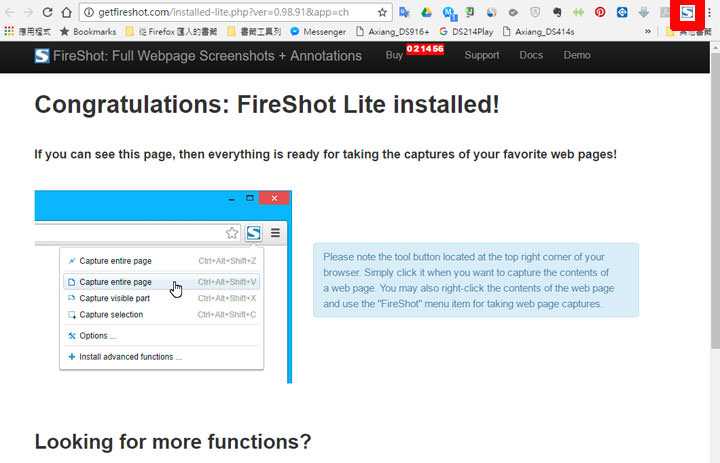Open the Axiang_DS916+ bookmark
The height and width of the screenshot is (463, 720).
pos(393,32)
